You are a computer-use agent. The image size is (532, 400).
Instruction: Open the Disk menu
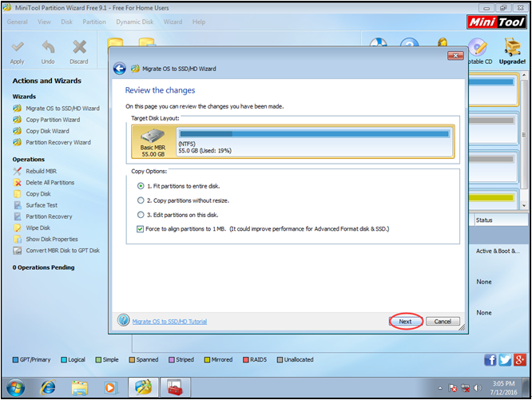[x=67, y=22]
